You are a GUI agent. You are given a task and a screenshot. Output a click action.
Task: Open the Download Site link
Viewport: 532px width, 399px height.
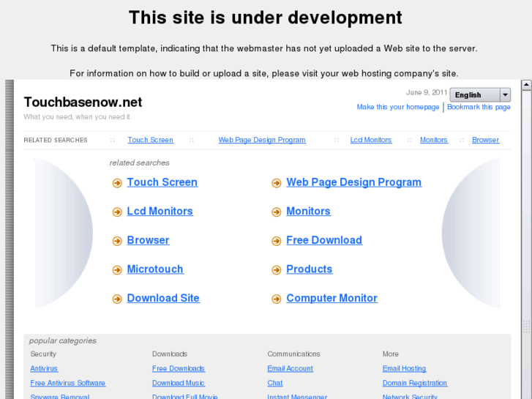[x=163, y=298]
